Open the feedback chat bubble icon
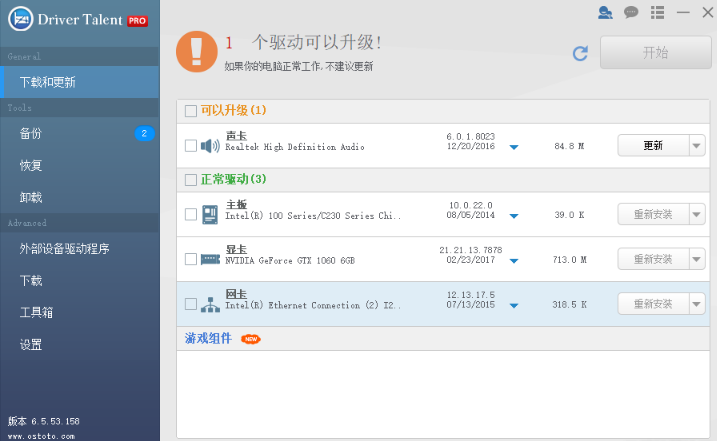The height and width of the screenshot is (441, 717). coord(631,13)
